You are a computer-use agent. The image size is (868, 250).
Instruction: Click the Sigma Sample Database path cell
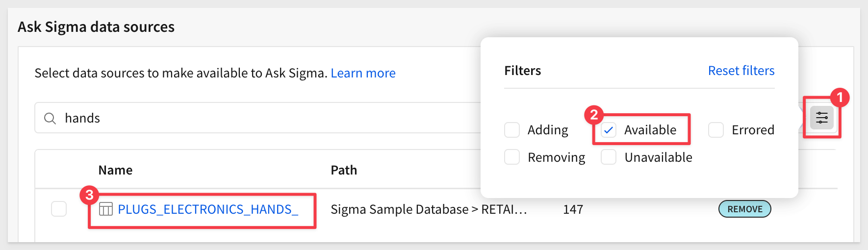coord(429,209)
